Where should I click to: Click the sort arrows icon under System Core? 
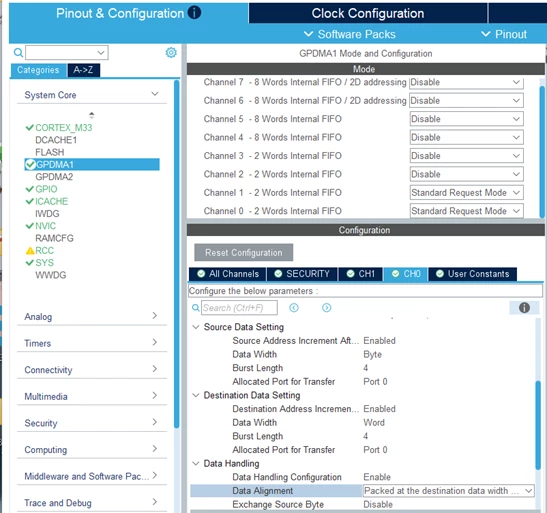click(x=91, y=115)
